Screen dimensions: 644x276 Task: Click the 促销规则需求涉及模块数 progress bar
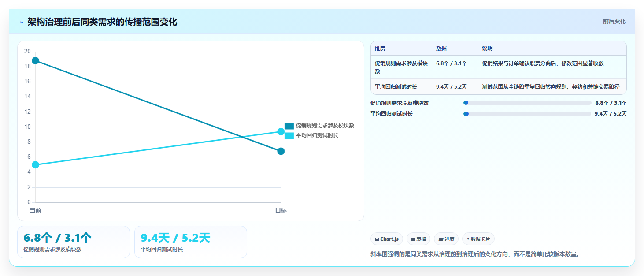click(x=527, y=103)
